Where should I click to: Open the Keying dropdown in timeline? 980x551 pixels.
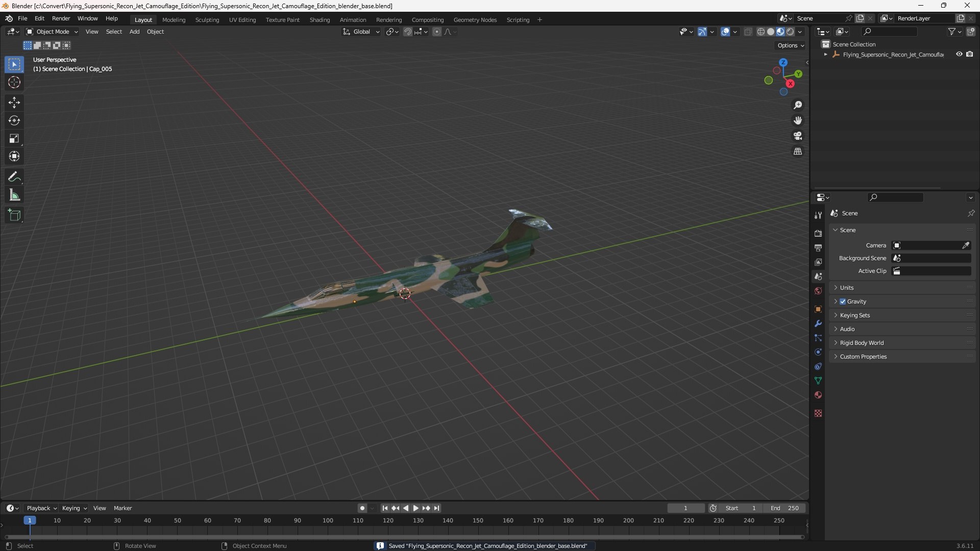(x=75, y=508)
